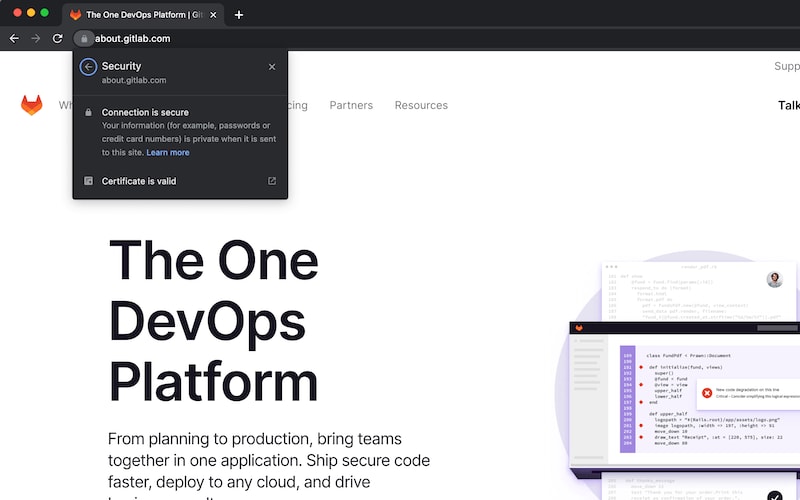Click the back arrow in the Security popup
800x500 pixels.
(x=88, y=67)
